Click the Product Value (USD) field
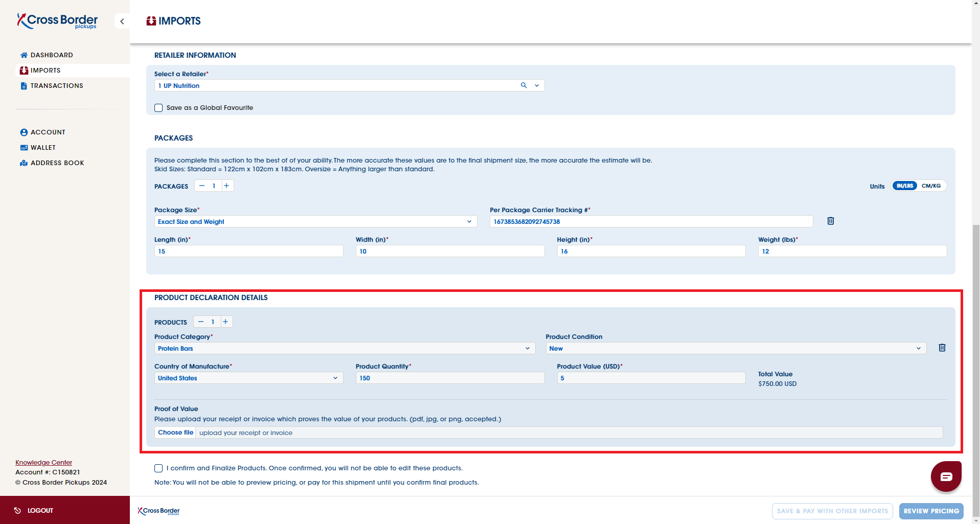This screenshot has width=980, height=524. click(651, 378)
